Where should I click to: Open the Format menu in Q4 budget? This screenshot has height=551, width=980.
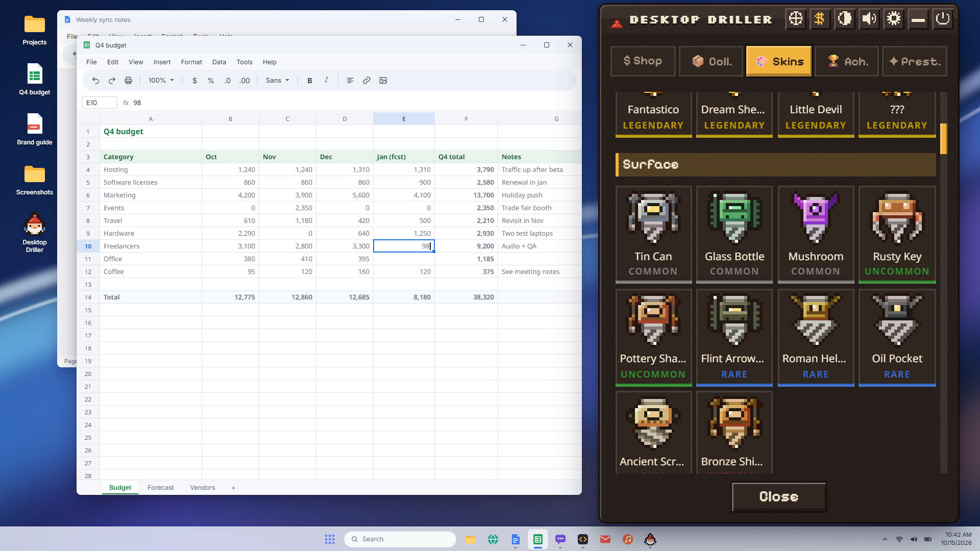(191, 62)
